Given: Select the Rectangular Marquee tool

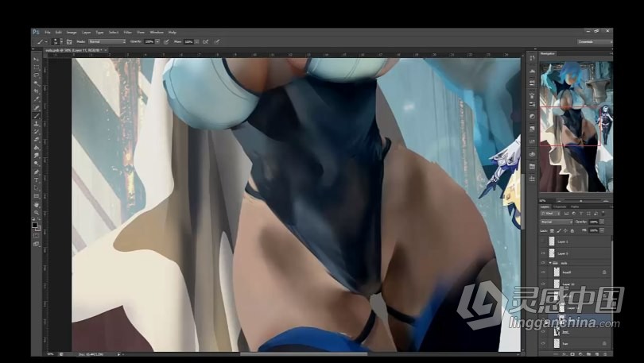Looking at the screenshot, I should [x=36, y=68].
